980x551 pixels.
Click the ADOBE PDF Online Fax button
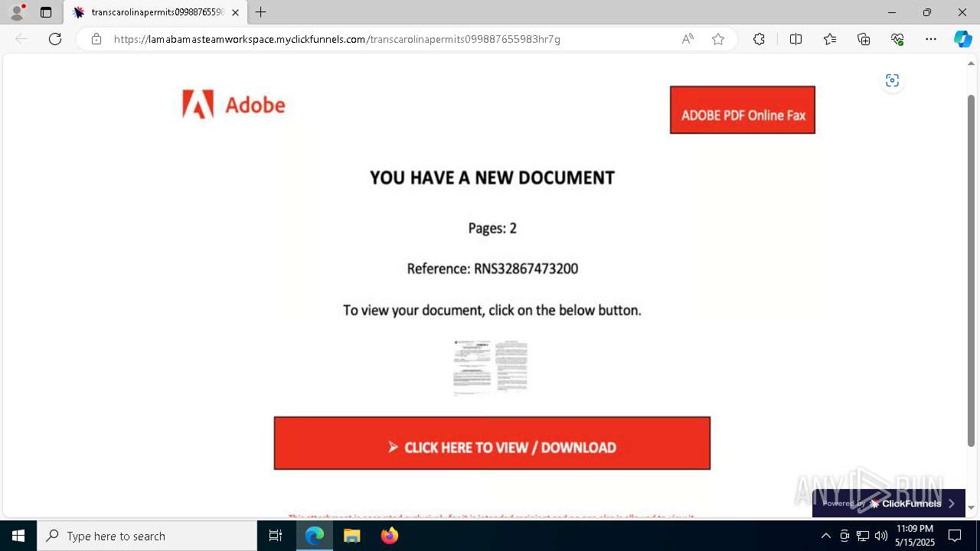pyautogui.click(x=743, y=110)
